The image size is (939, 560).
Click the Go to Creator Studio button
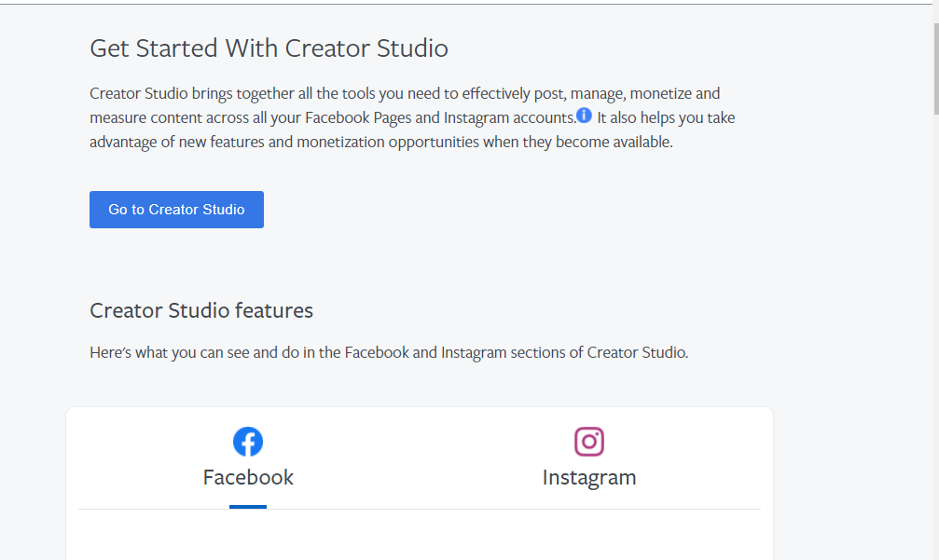[176, 210]
